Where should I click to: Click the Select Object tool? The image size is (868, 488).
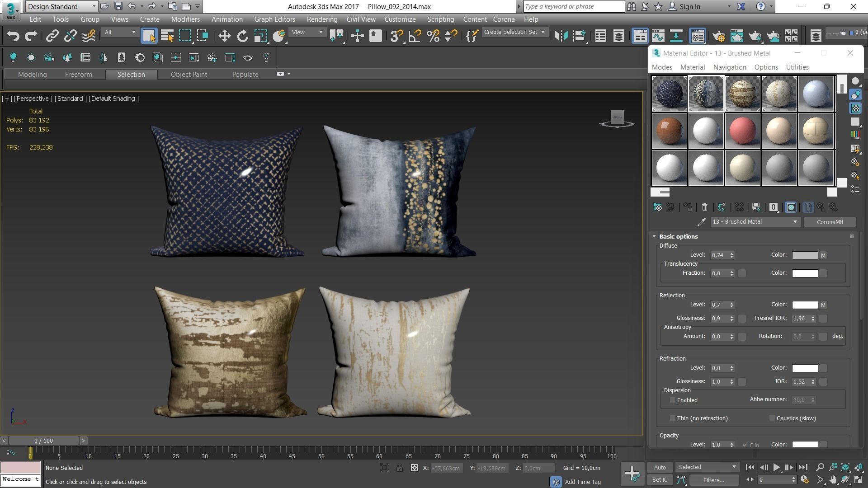[x=149, y=36]
